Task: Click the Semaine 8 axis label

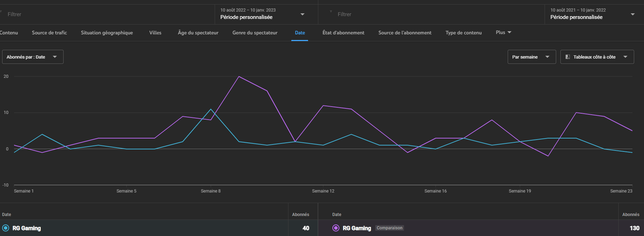Action: point(211,191)
